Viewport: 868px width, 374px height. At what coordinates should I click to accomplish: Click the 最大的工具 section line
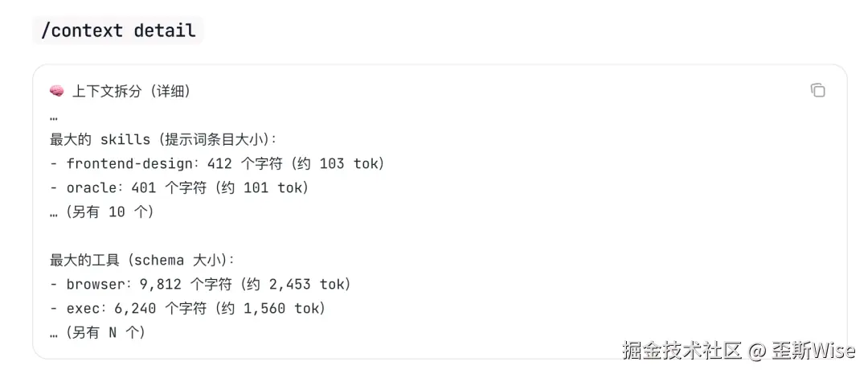point(142,260)
